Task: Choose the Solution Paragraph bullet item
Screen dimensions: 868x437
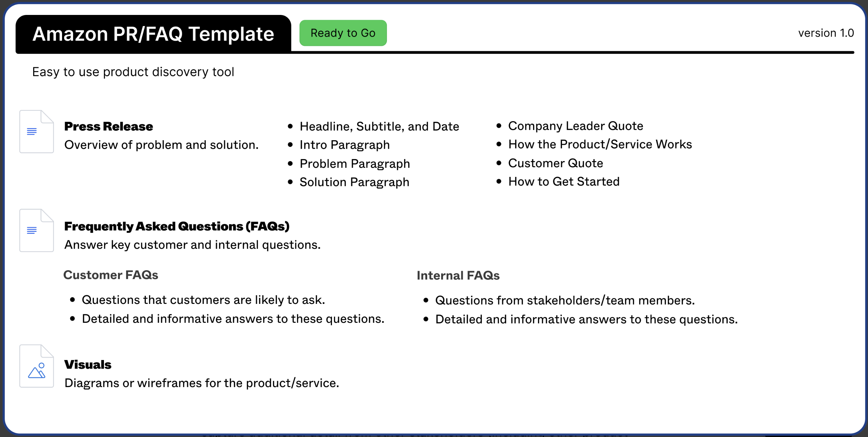Action: [354, 182]
